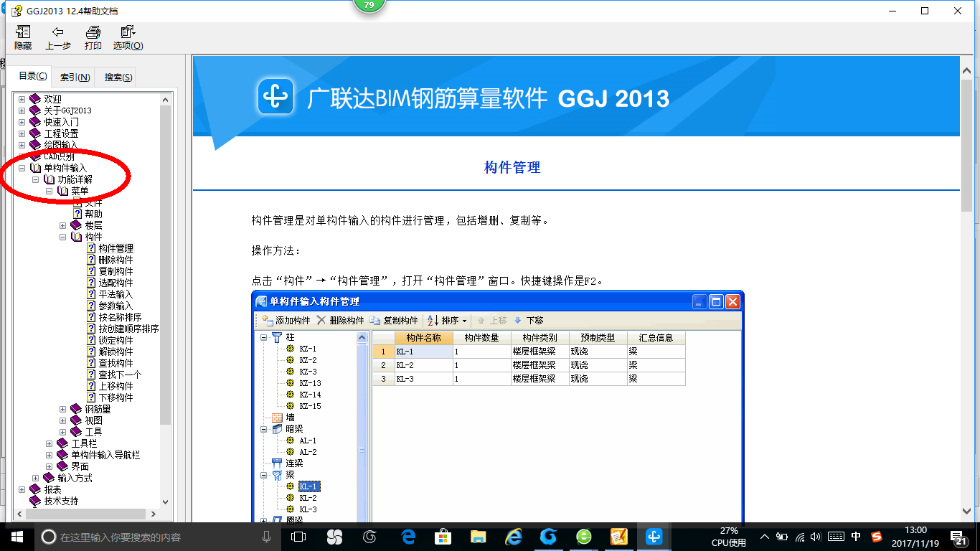This screenshot has height=551, width=980.
Task: Open the 解锁构件 help topic
Action: [x=116, y=352]
